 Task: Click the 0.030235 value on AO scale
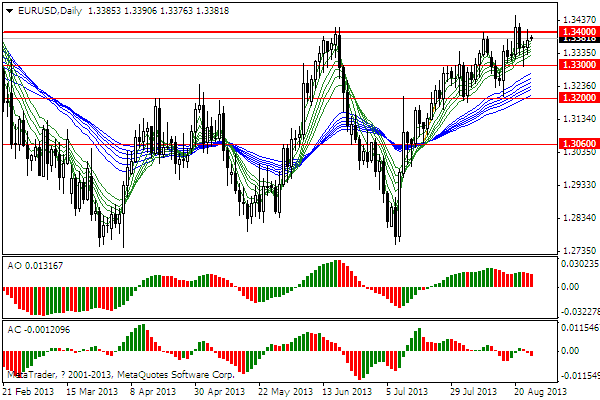[574, 265]
